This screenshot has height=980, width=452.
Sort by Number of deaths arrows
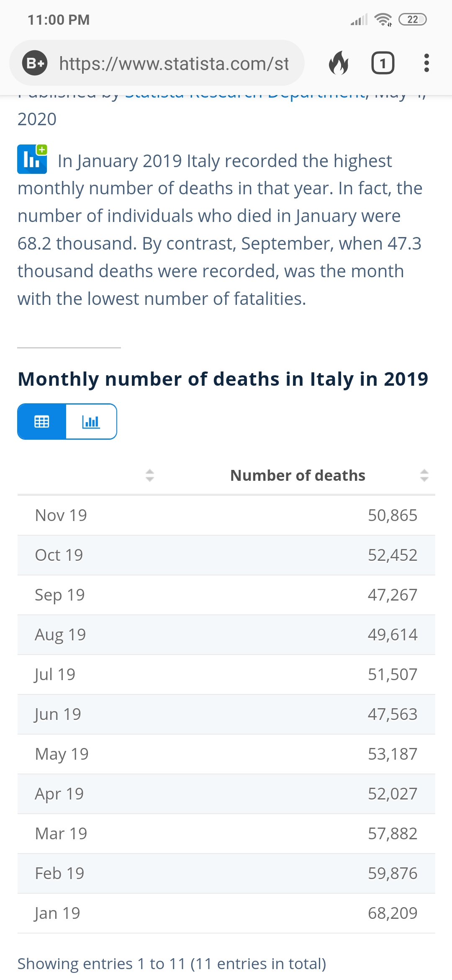424,475
